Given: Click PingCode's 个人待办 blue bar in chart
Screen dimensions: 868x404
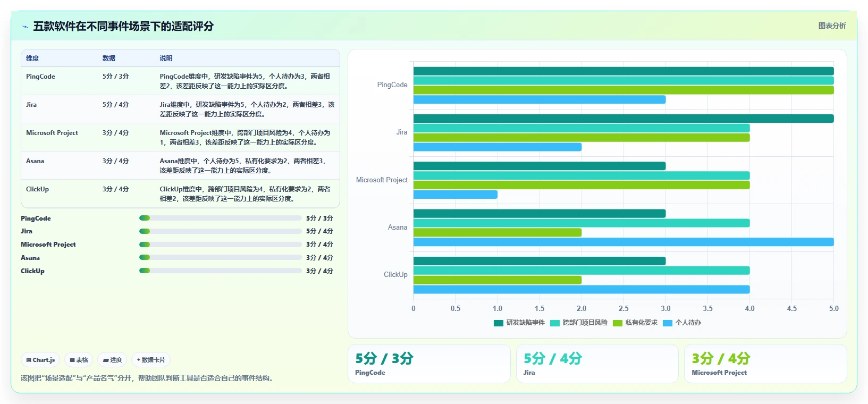Looking at the screenshot, I should (540, 99).
